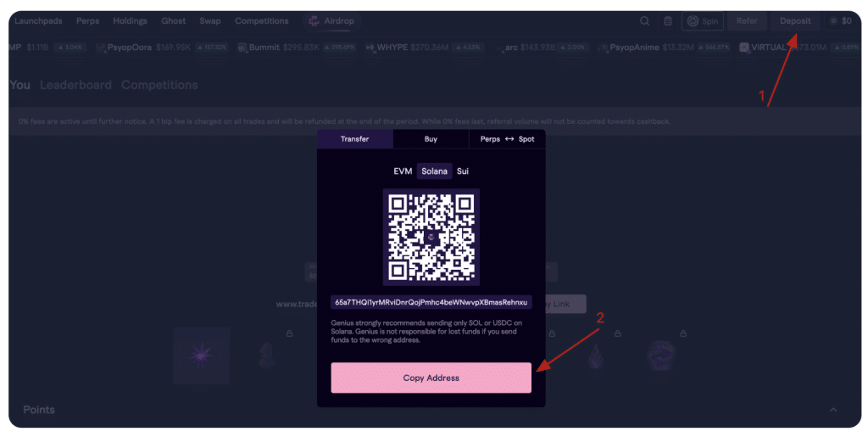Viewport: 868px width, 437px height.
Task: Select the Transfer tab in deposit dialog
Action: coord(355,139)
